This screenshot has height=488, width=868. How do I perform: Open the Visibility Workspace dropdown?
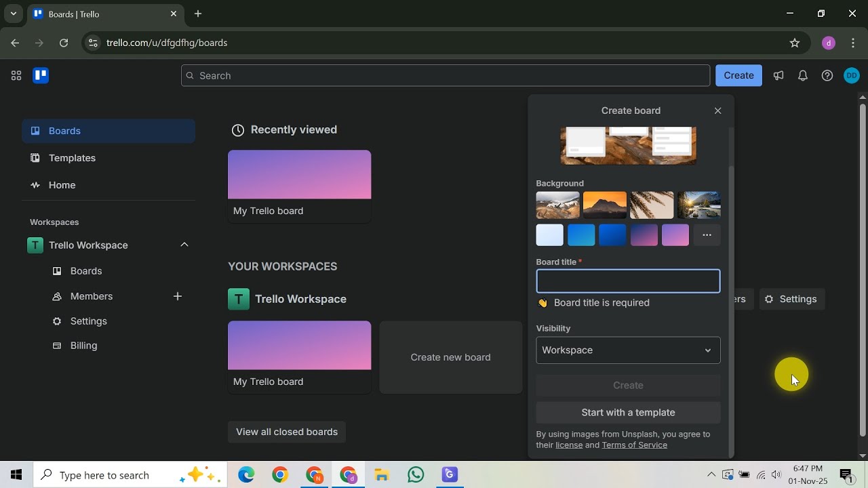pyautogui.click(x=628, y=350)
